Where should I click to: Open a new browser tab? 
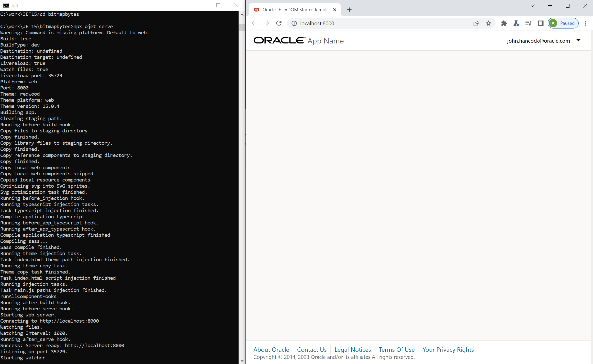[349, 10]
